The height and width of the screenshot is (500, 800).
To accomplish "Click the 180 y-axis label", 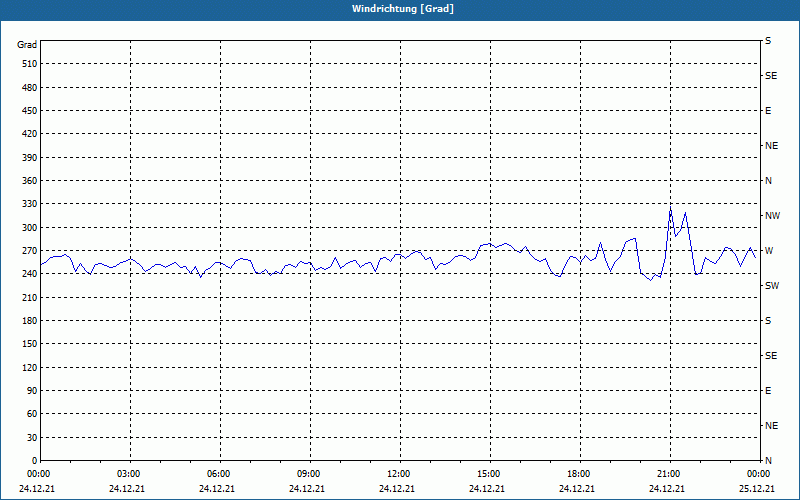I will (x=30, y=321).
